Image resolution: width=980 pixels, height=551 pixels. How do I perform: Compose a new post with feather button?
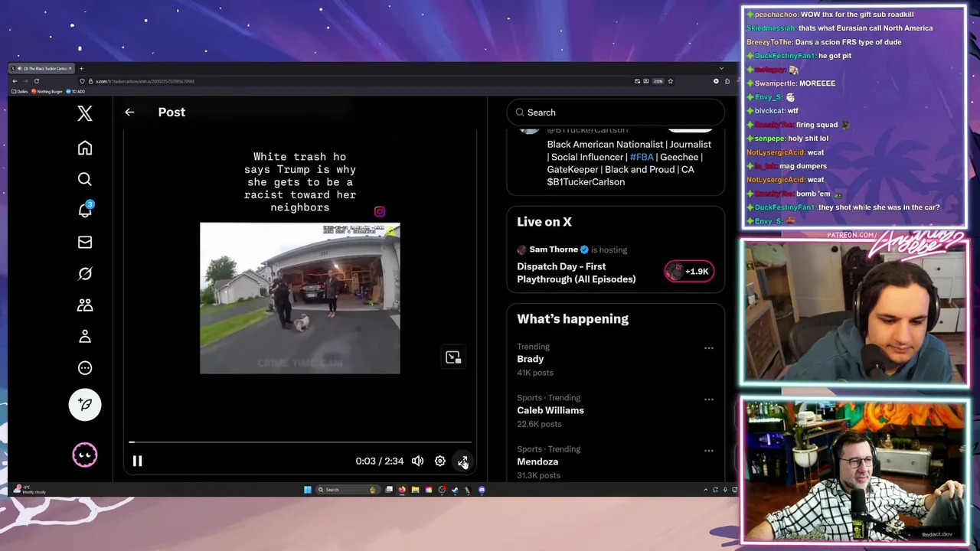coord(85,405)
